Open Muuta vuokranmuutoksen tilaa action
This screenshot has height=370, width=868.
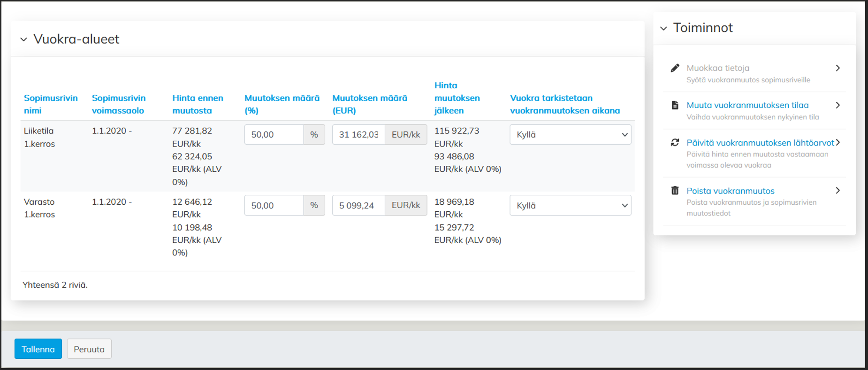point(747,105)
